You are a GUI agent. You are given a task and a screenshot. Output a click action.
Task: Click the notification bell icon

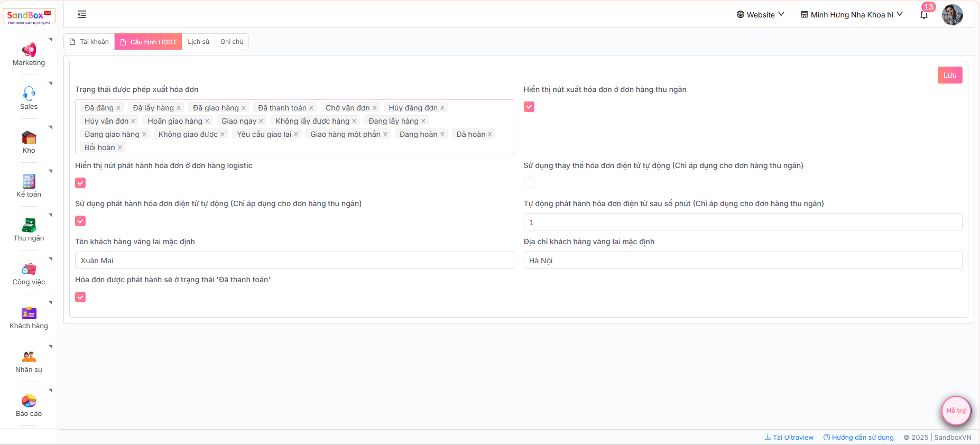924,15
